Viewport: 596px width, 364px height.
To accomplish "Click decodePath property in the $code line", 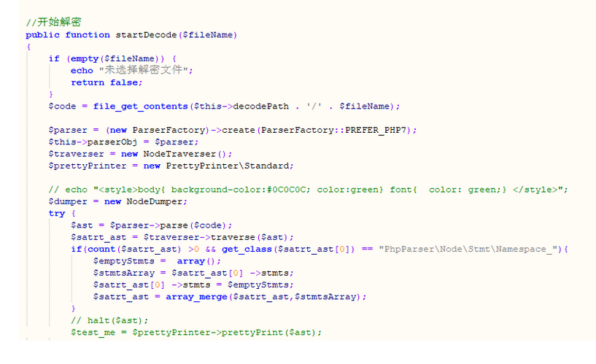I will pos(263,106).
